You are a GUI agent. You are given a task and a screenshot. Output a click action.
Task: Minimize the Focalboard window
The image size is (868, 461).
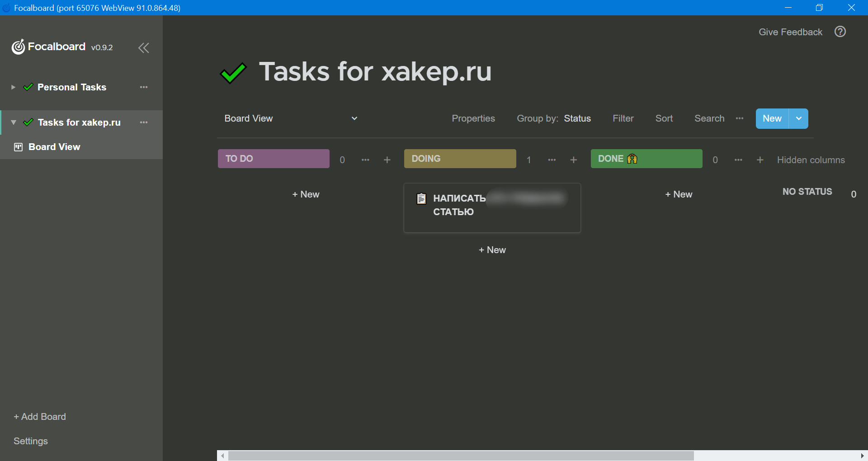[x=788, y=8]
